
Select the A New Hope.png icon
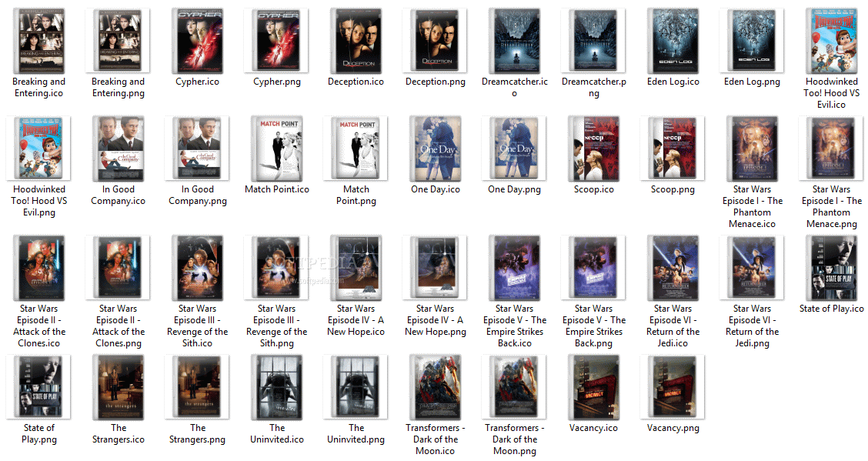click(435, 267)
